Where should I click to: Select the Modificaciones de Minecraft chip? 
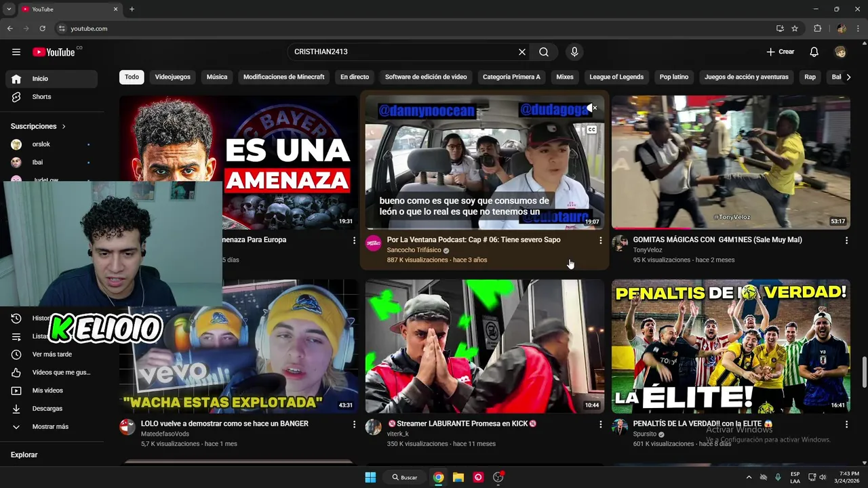283,77
